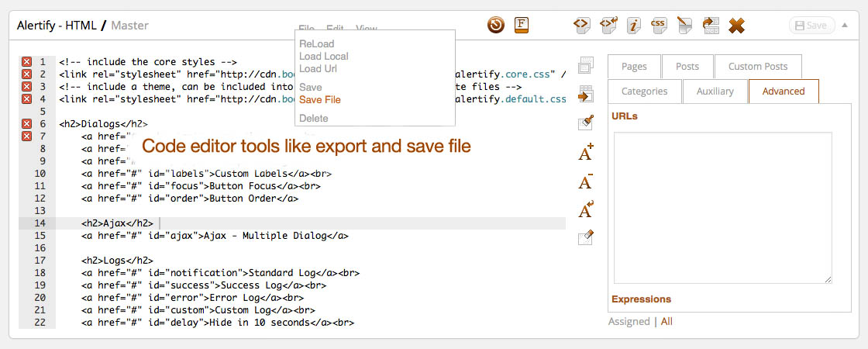Choose Save File from the File menu
868x349 pixels.
tap(319, 100)
